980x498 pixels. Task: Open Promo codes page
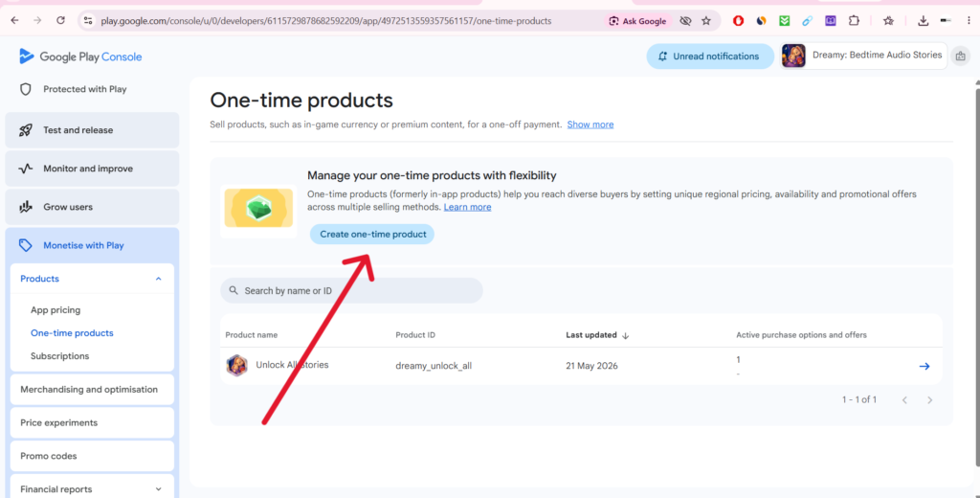pyautogui.click(x=92, y=456)
